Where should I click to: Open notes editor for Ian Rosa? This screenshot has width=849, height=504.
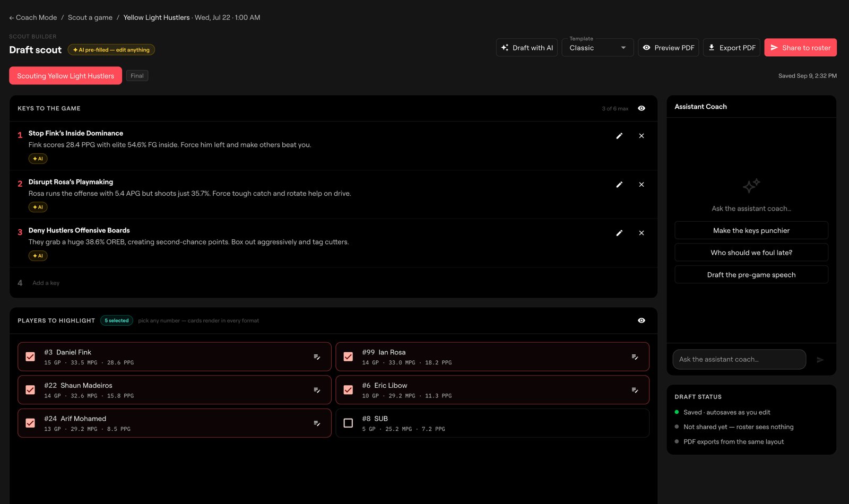635,357
